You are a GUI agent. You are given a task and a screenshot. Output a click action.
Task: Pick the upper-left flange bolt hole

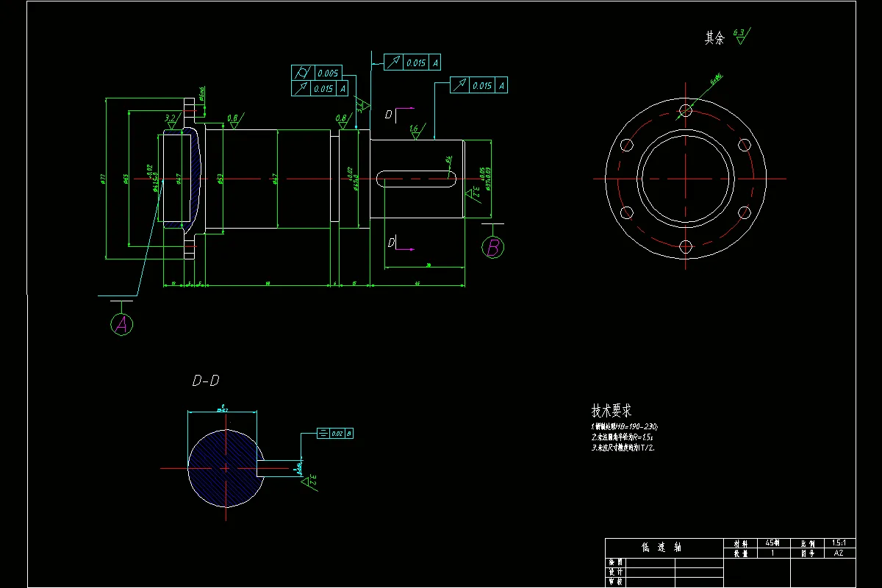click(628, 145)
